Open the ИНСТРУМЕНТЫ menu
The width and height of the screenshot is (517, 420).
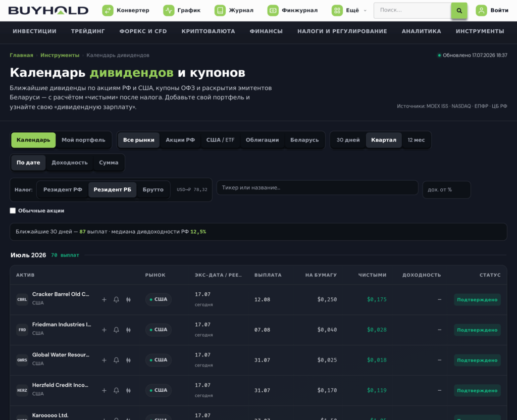tap(480, 31)
